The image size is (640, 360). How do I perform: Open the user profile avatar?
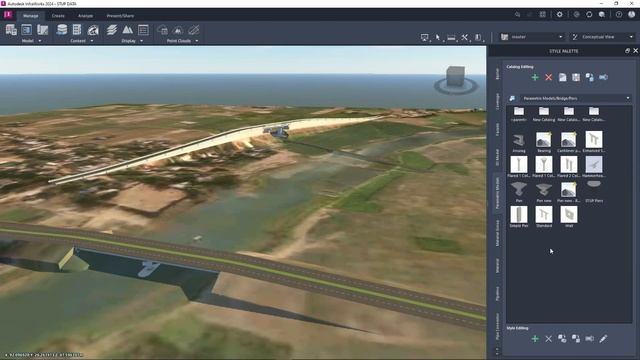[631, 14]
